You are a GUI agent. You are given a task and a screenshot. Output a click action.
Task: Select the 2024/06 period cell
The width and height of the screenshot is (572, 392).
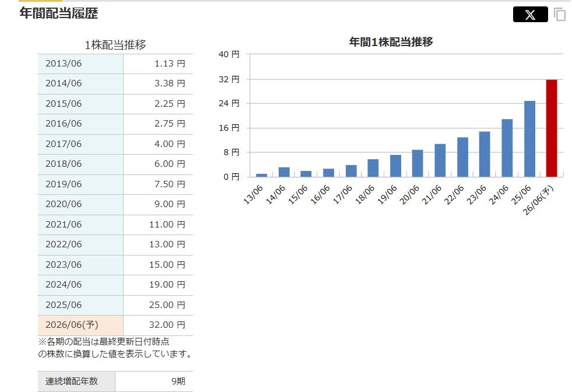tap(80, 285)
